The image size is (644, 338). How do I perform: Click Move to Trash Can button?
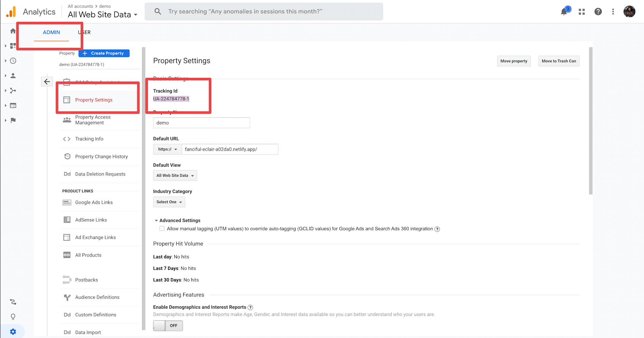(559, 61)
